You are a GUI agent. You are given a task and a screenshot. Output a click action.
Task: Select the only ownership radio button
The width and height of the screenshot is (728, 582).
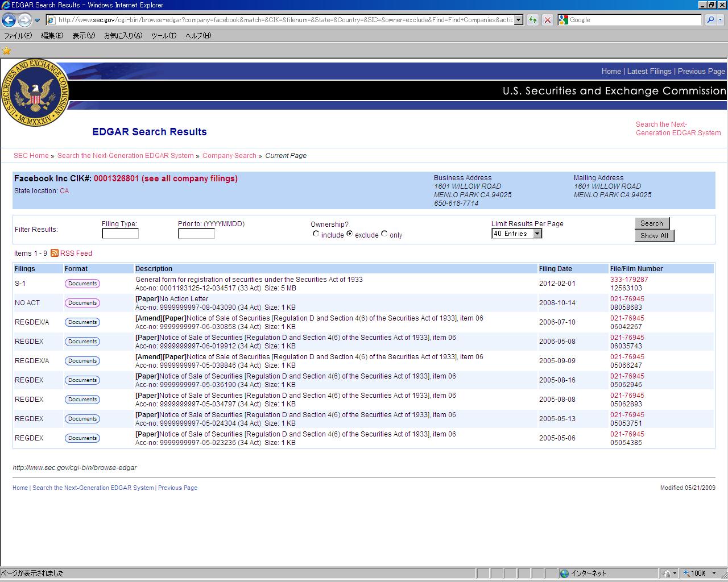(384, 234)
